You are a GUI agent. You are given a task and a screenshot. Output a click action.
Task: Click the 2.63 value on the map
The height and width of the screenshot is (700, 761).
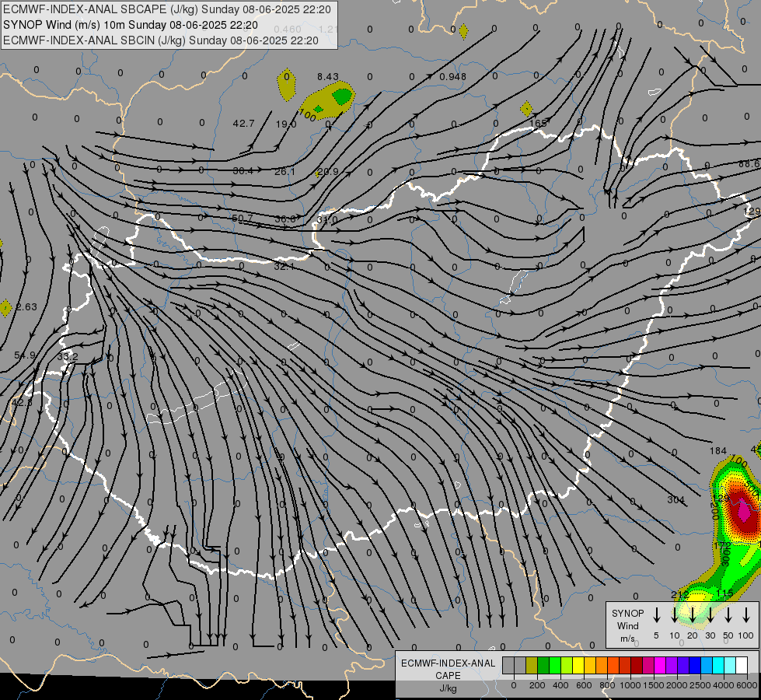pos(26,306)
